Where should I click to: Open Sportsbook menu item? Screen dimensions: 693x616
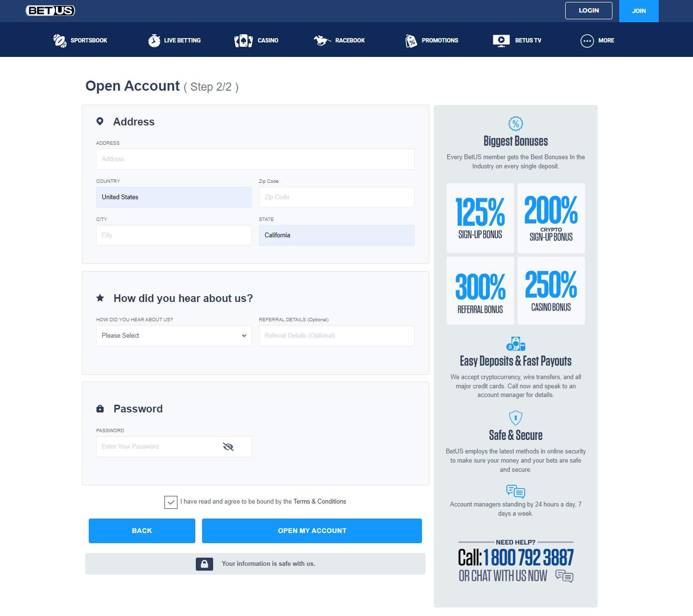80,41
